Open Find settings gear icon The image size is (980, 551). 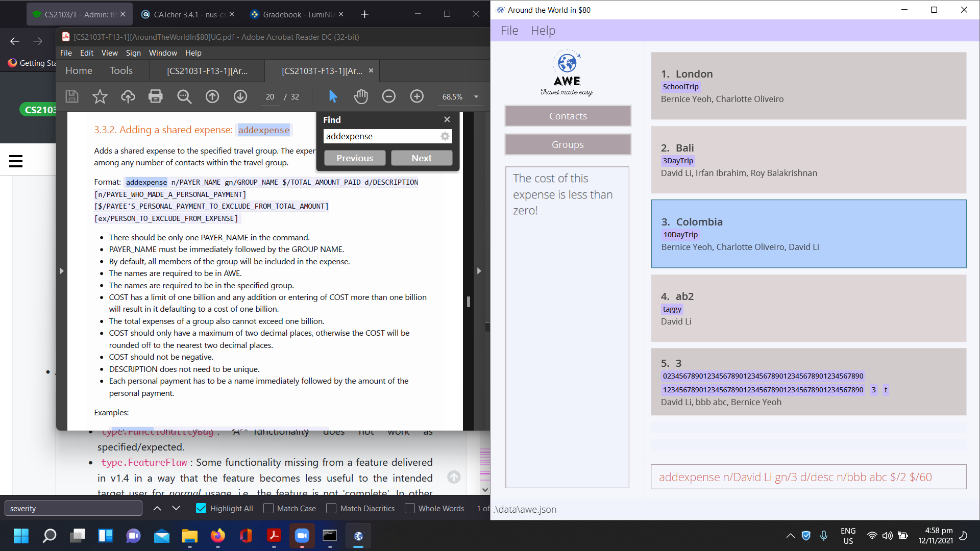pyautogui.click(x=445, y=136)
